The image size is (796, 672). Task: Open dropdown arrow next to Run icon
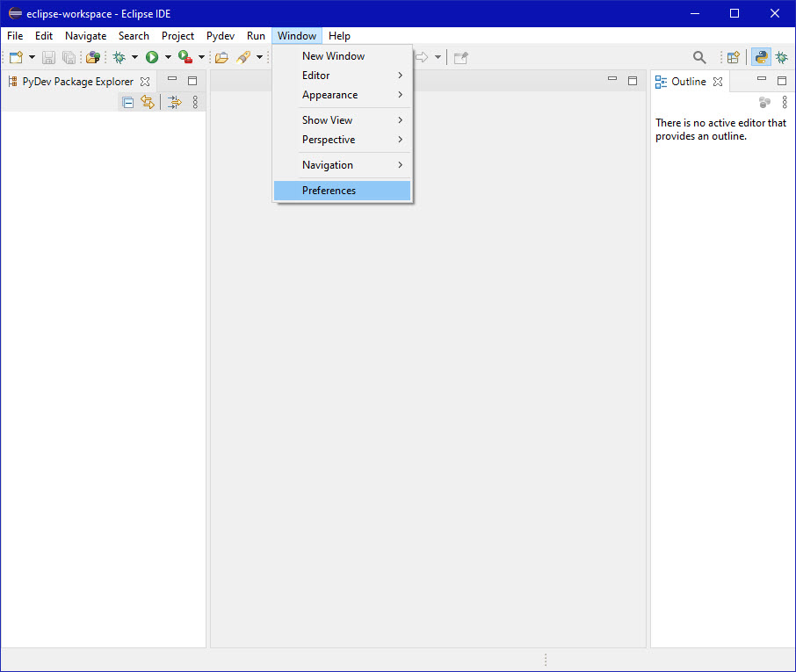[x=168, y=57]
